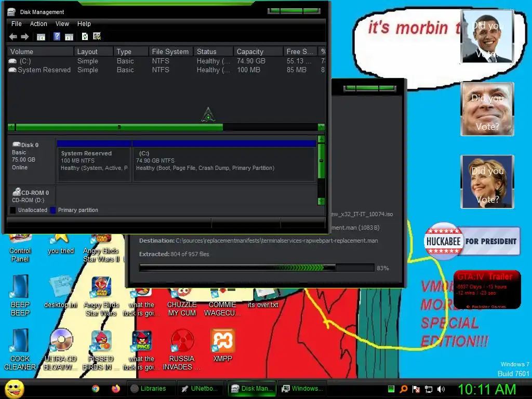Image resolution: width=532 pixels, height=399 pixels.
Task: Click the volume speaker tray icon
Action: click(441, 389)
